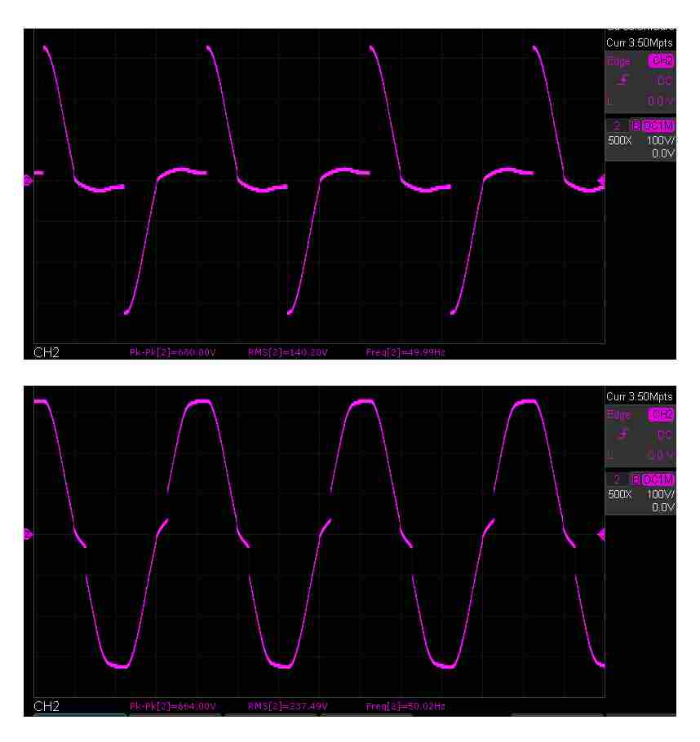Select the CH2 label below the bottom waveform
Viewport: 700px width, 742px height.
tap(46, 706)
